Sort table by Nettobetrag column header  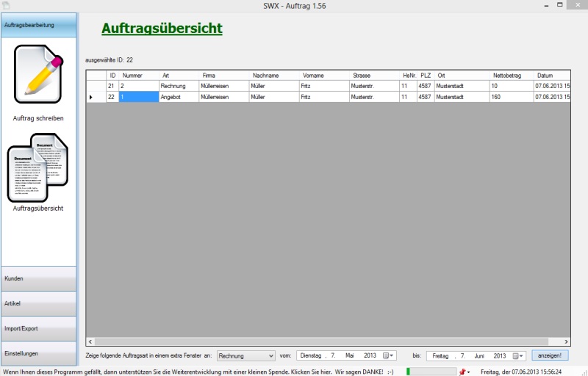point(512,75)
